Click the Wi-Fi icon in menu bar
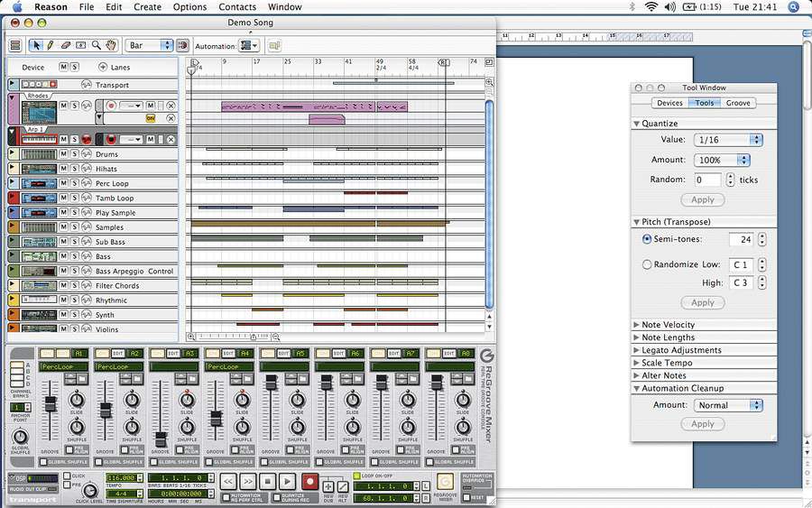 [x=651, y=6]
